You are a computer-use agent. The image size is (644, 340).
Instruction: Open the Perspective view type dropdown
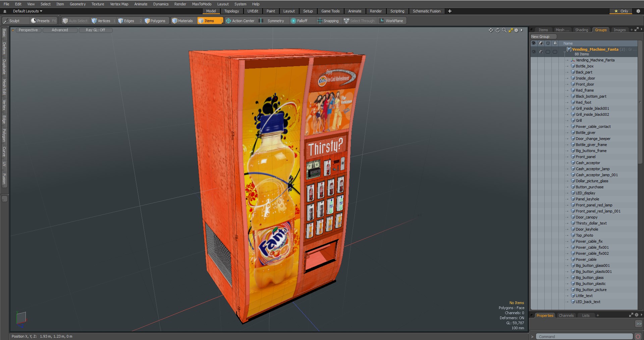click(28, 30)
